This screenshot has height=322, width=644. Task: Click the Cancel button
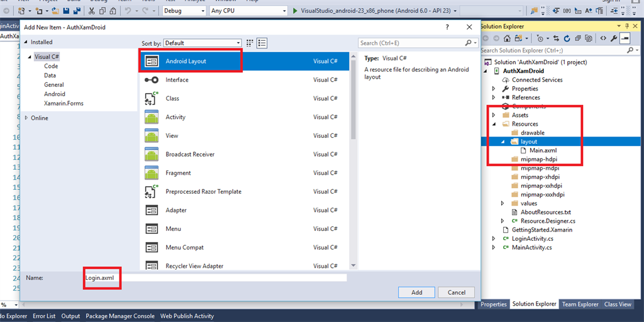[457, 292]
